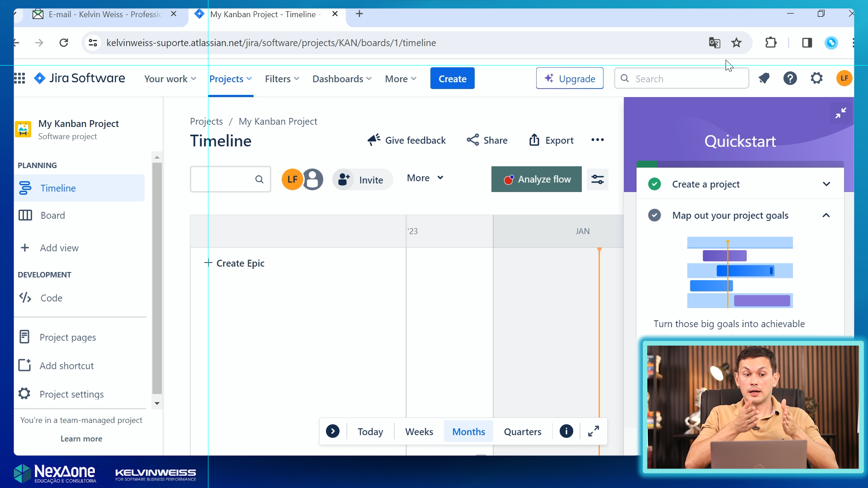Open the three-dot more actions menu
This screenshot has width=868, height=488.
coord(597,140)
